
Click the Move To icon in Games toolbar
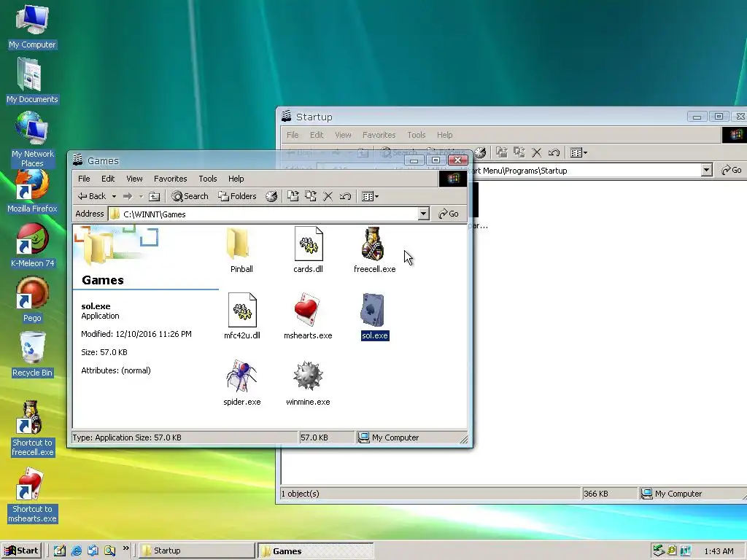coord(293,196)
